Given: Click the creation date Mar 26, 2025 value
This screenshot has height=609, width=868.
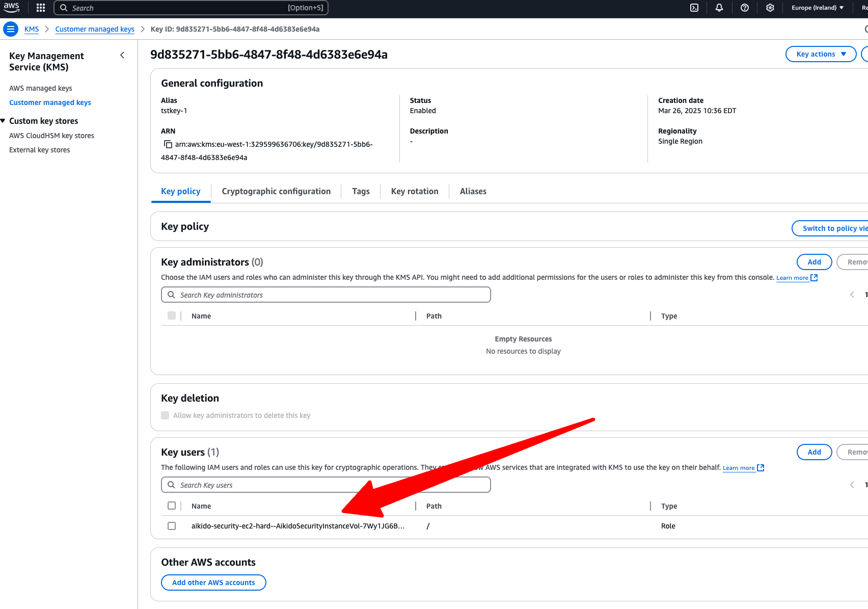Looking at the screenshot, I should [x=697, y=111].
